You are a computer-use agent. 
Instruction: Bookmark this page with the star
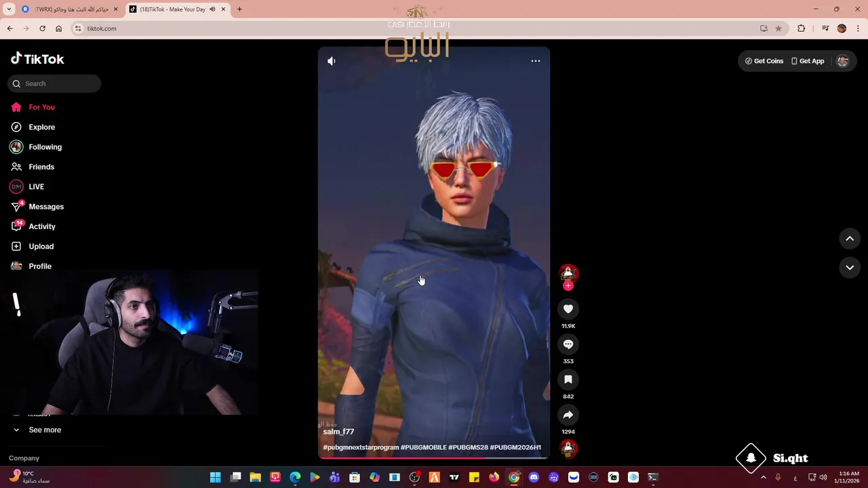point(778,28)
